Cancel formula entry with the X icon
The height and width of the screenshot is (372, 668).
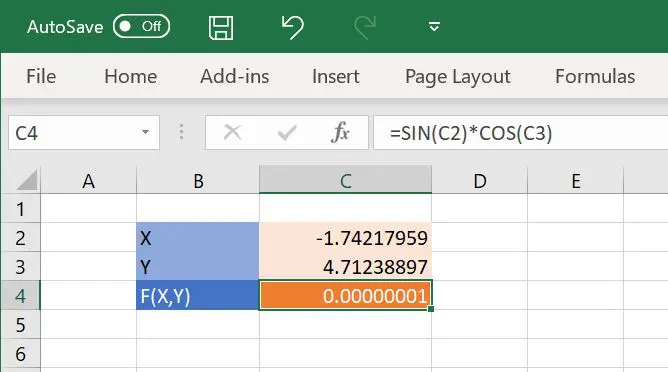[x=233, y=133]
